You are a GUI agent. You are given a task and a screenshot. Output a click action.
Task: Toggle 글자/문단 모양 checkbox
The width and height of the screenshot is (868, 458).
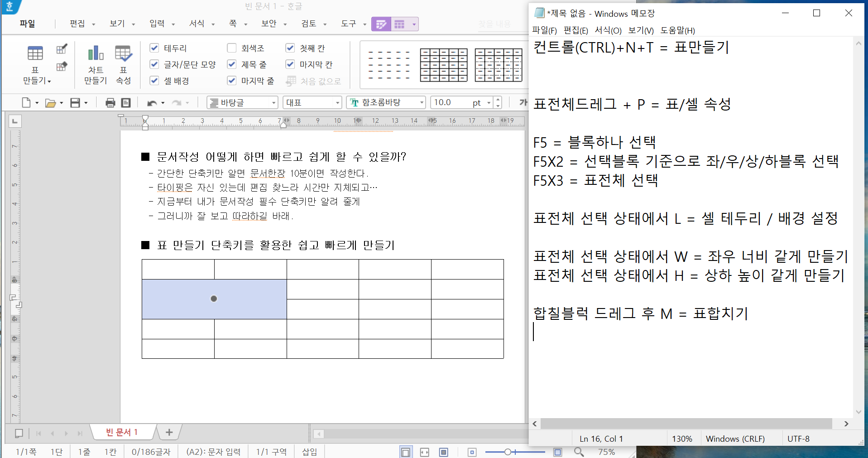click(x=154, y=64)
